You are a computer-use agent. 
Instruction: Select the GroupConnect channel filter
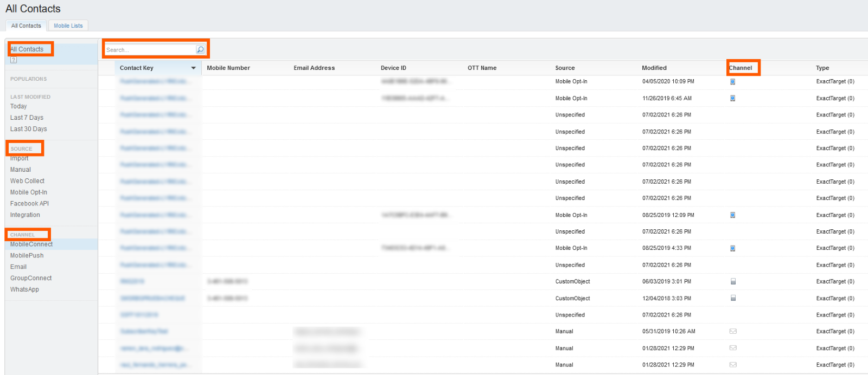(31, 279)
